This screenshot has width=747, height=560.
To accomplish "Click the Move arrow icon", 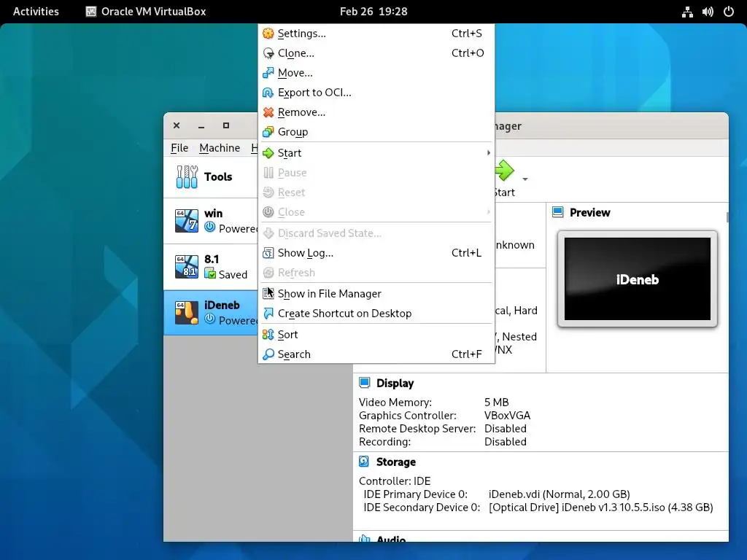I will tap(268, 73).
